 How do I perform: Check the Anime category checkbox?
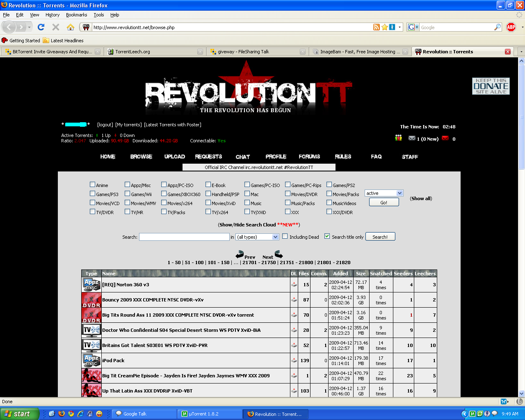pos(92,185)
